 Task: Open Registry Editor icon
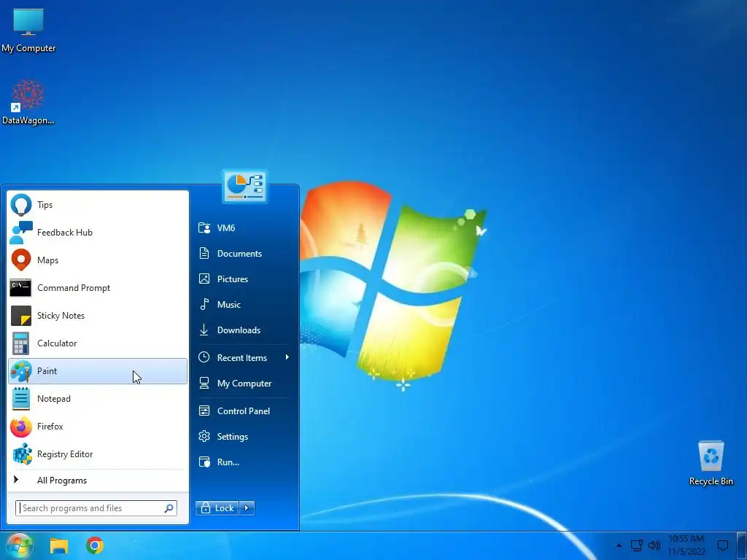[x=21, y=454]
